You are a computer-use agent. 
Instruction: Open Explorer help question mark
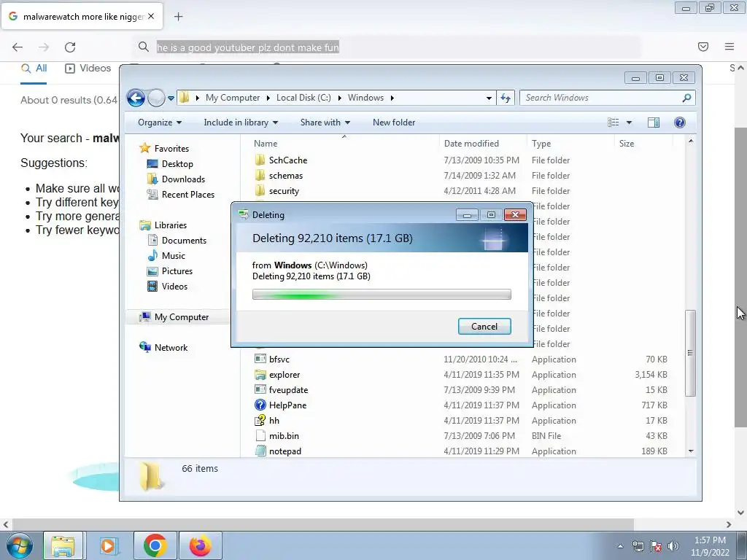[680, 122]
